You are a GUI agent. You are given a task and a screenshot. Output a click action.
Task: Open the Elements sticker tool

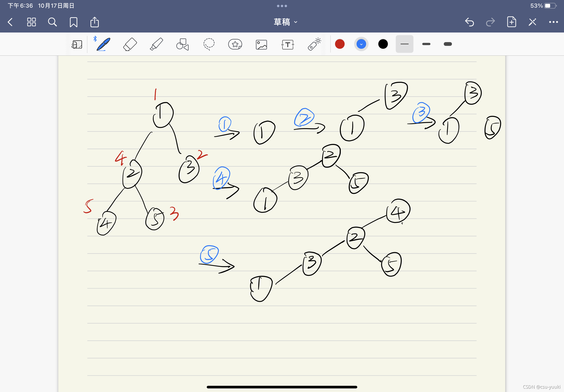(x=235, y=44)
